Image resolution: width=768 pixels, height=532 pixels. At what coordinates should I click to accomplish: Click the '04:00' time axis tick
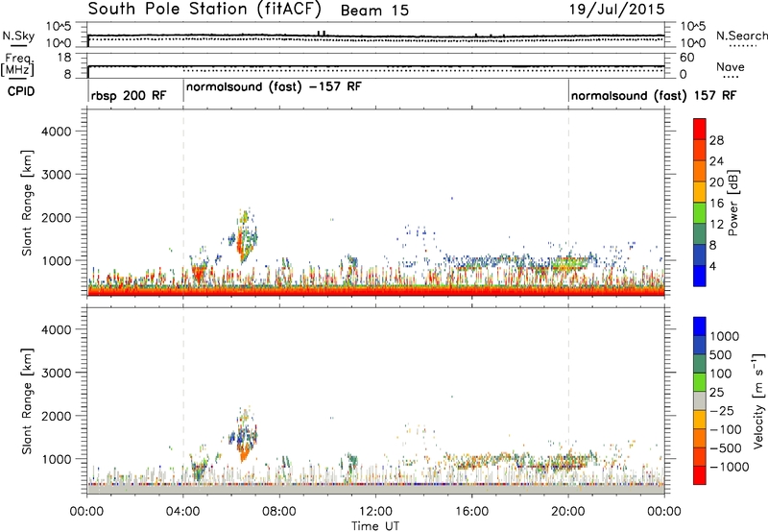(183, 512)
